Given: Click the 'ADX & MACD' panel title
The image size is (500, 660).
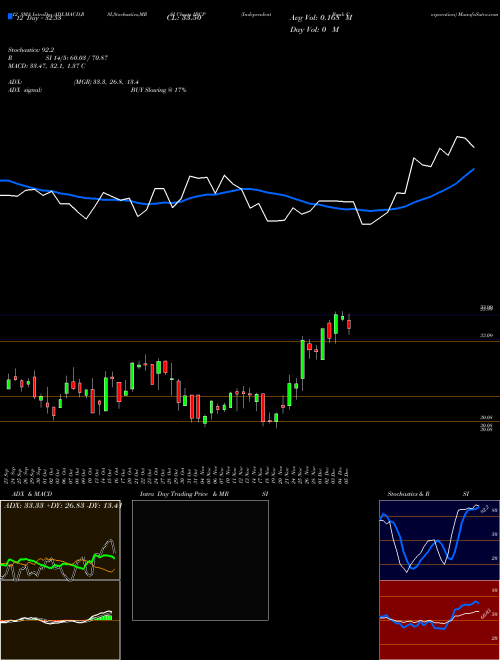Looking at the screenshot, I should [32, 494].
